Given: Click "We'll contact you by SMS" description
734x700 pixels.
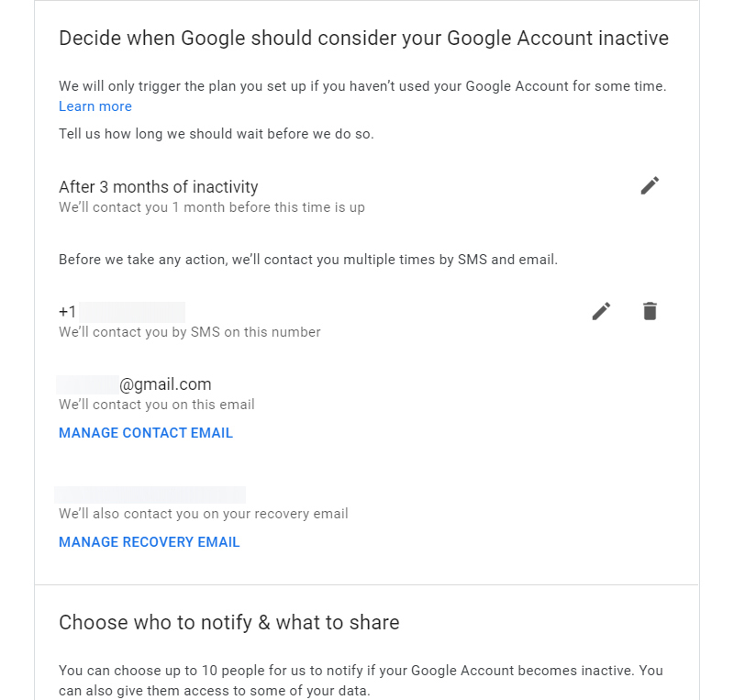Looking at the screenshot, I should point(190,332).
